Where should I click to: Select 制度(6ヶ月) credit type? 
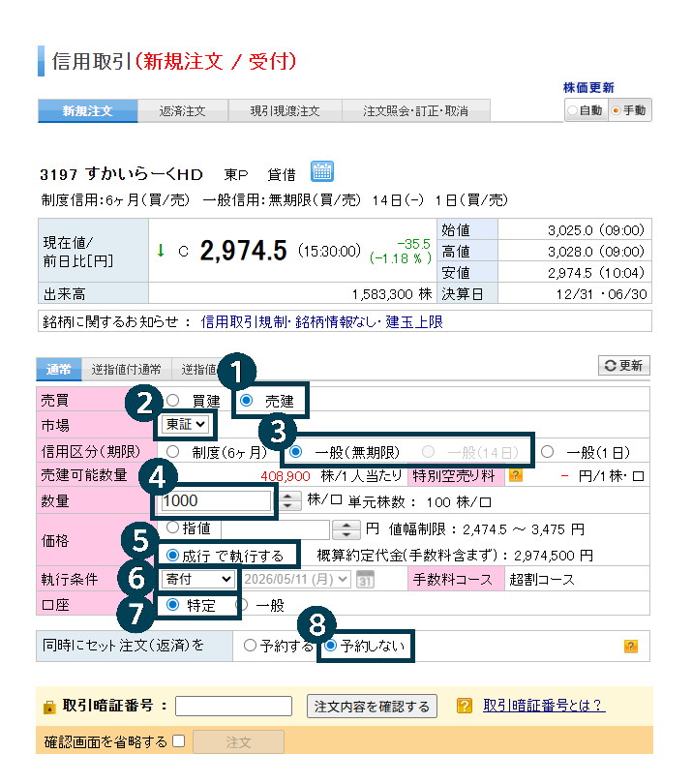tap(173, 451)
